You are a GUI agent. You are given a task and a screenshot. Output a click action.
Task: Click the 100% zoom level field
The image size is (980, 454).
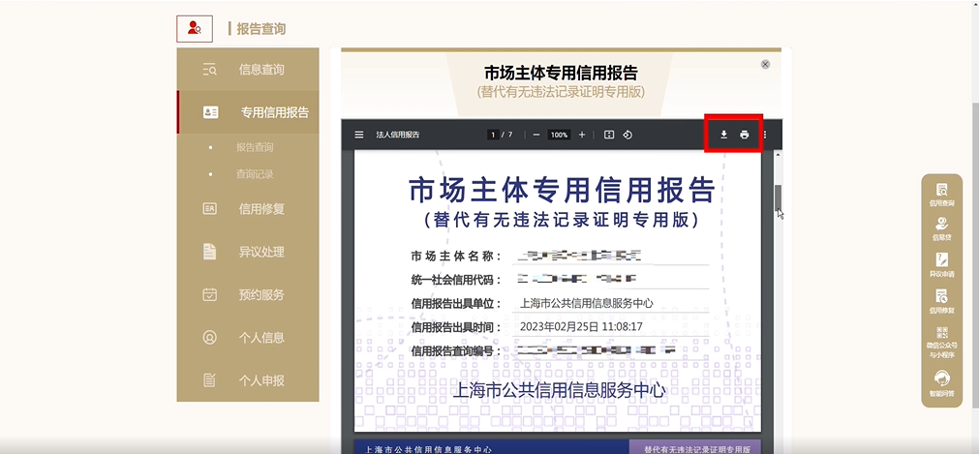[560, 135]
